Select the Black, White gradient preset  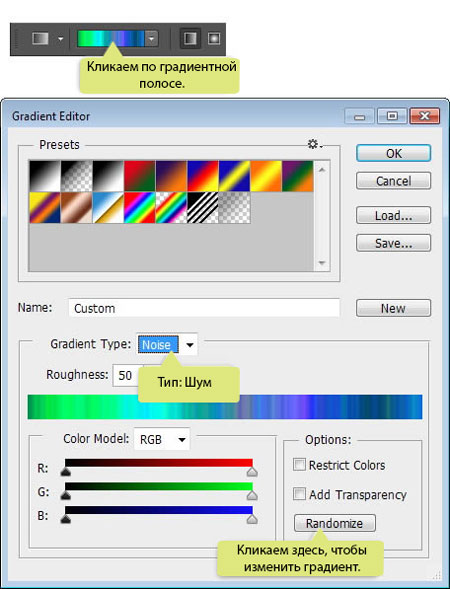(x=108, y=176)
